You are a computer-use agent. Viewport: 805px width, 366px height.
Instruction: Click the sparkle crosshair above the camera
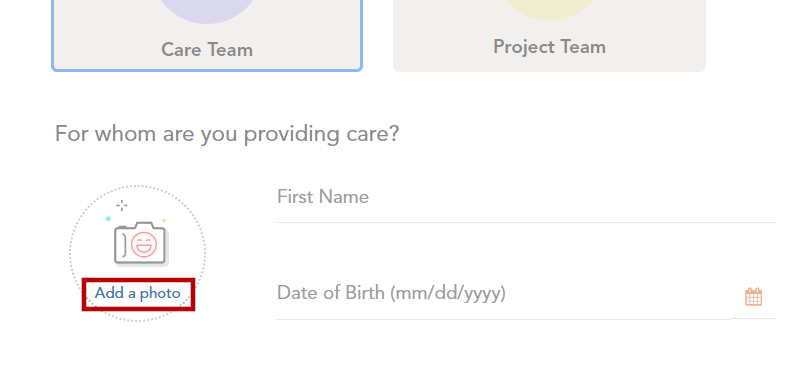122,205
